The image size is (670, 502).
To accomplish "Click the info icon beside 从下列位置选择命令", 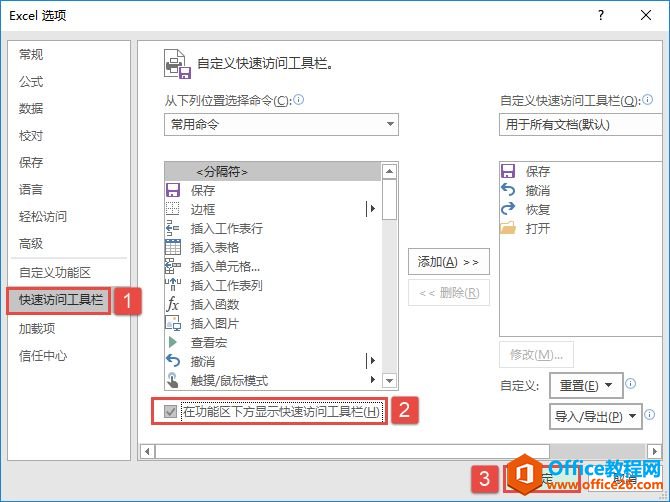I will [x=299, y=100].
